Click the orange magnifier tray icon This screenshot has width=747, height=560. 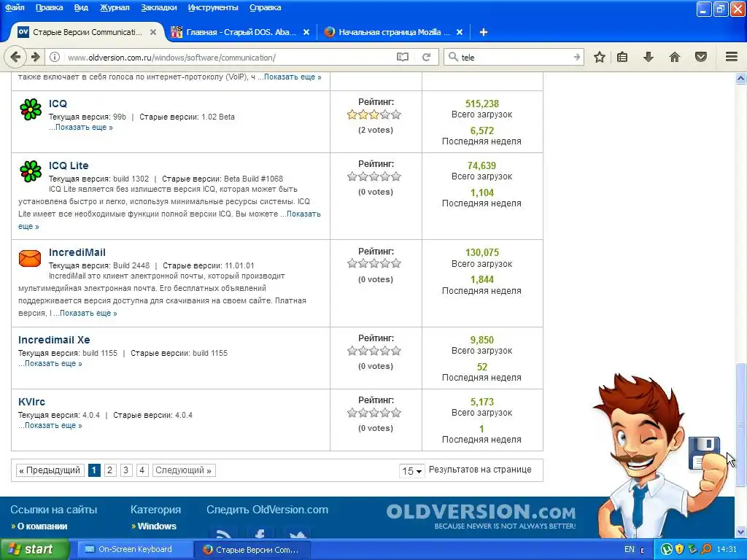click(705, 550)
